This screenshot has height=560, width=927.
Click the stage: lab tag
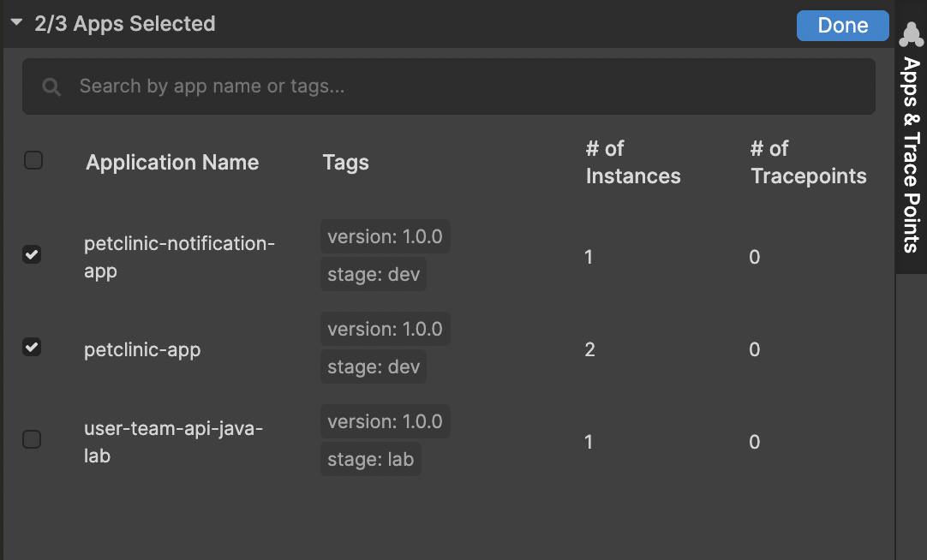click(371, 459)
